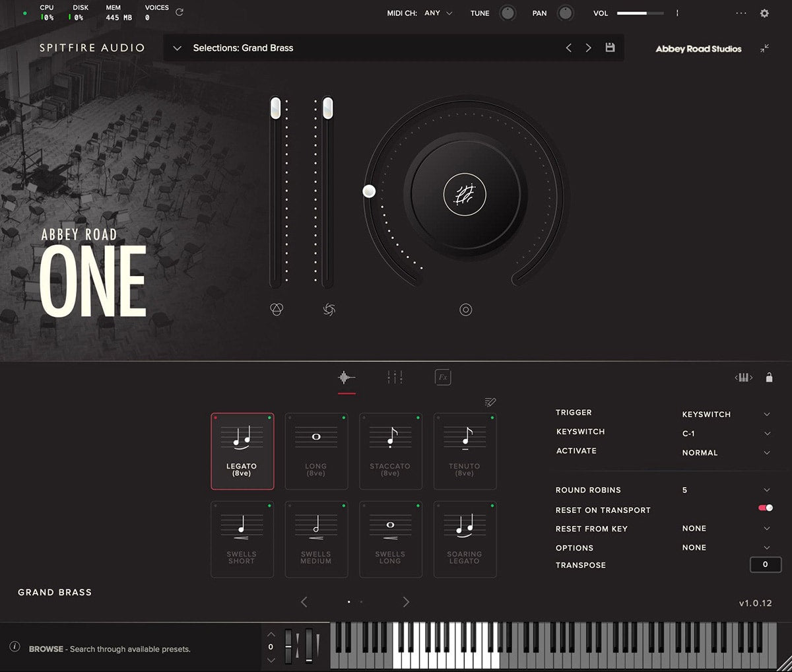Go to the next preset arrow
The height and width of the screenshot is (672, 792).
click(x=588, y=48)
